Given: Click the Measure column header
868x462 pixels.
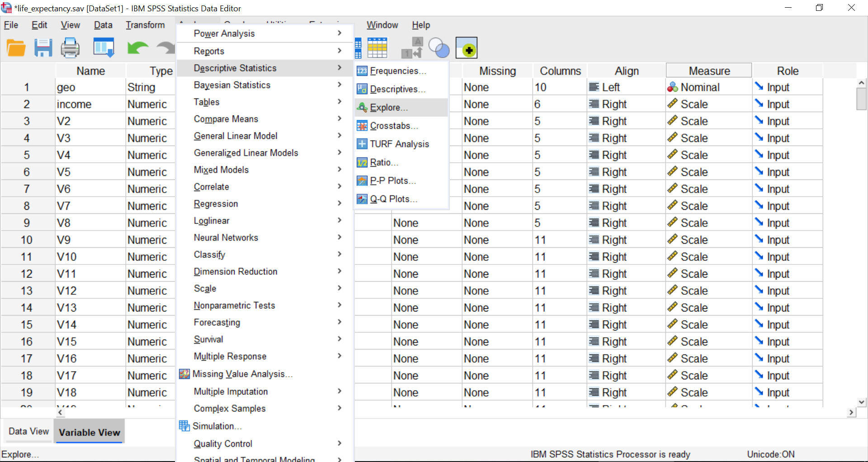Looking at the screenshot, I should pyautogui.click(x=709, y=71).
